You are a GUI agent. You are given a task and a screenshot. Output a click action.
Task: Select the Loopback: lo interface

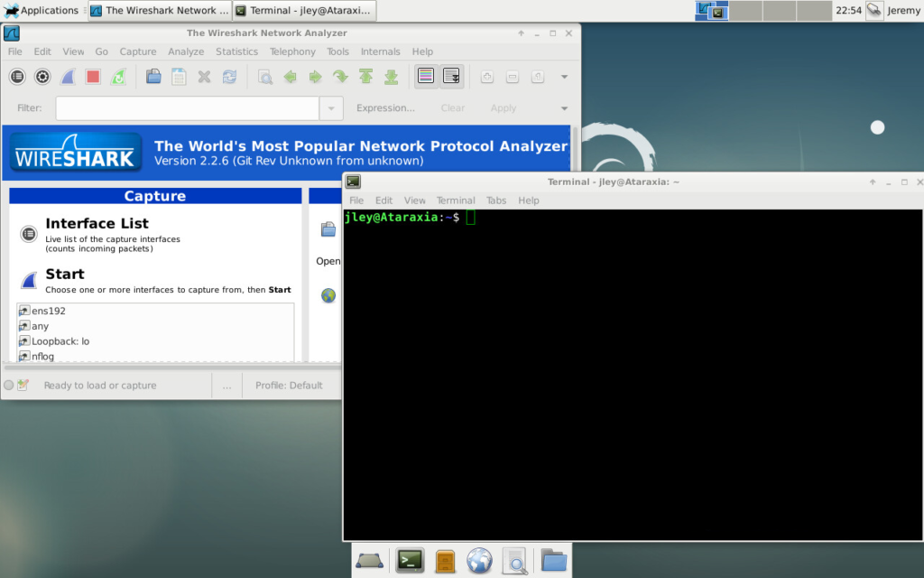tap(155, 341)
